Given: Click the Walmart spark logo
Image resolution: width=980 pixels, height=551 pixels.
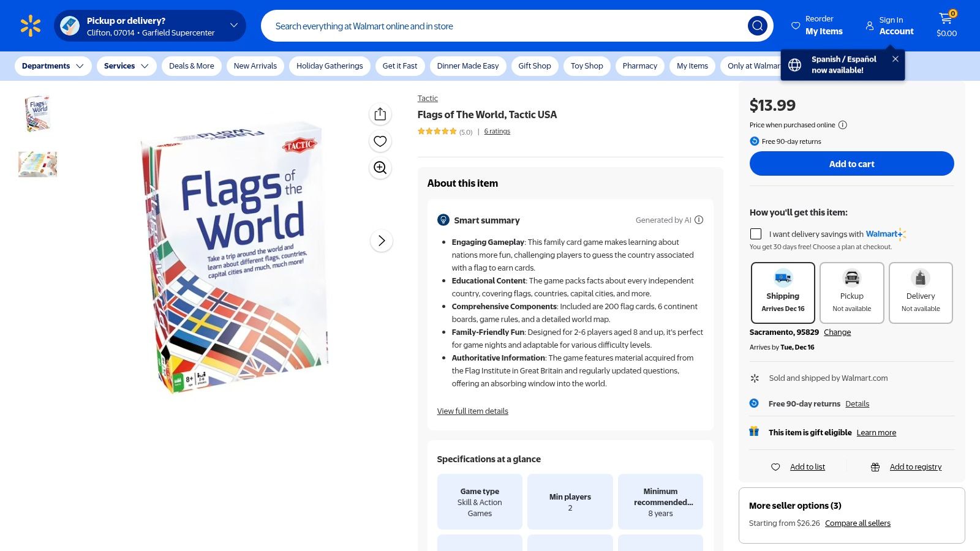Looking at the screenshot, I should tap(29, 25).
